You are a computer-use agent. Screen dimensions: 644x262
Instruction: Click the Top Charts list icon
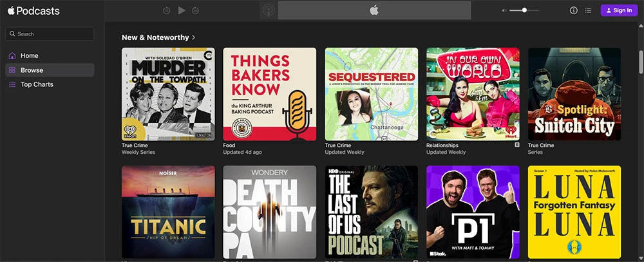12,84
